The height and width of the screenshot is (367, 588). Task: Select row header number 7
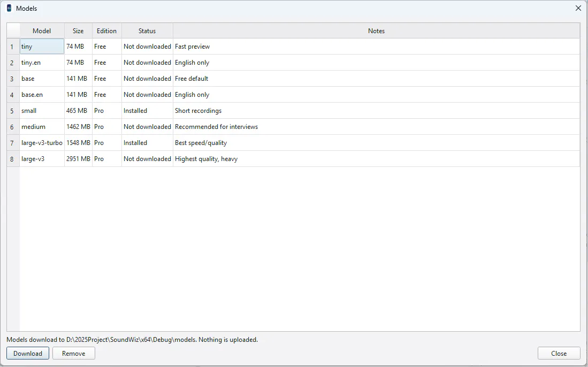(x=13, y=143)
